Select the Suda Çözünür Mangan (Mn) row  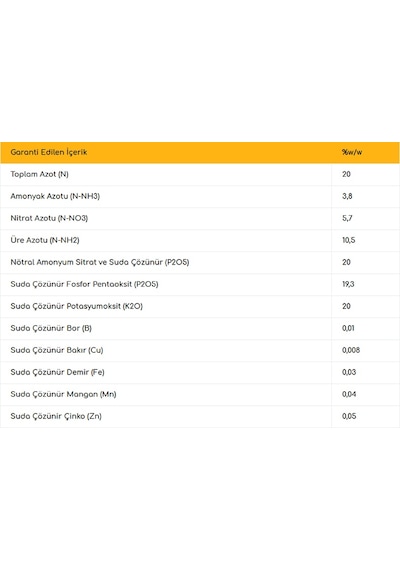(x=200, y=394)
